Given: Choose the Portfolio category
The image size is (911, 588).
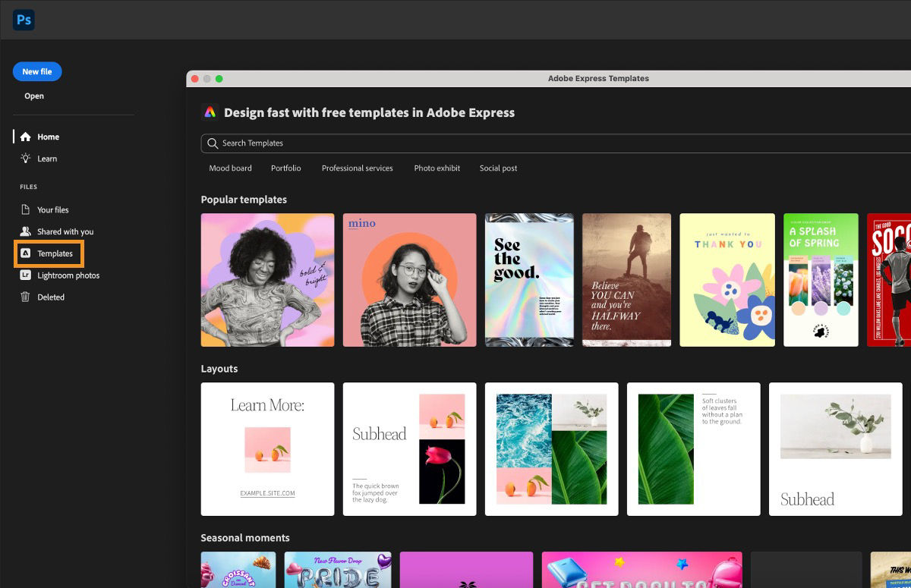Looking at the screenshot, I should click(x=285, y=168).
